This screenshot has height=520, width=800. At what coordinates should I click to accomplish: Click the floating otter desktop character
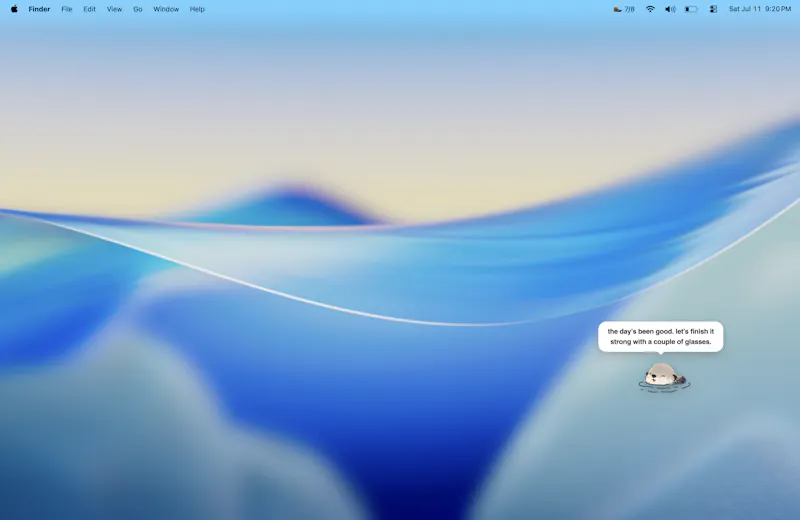pos(664,378)
